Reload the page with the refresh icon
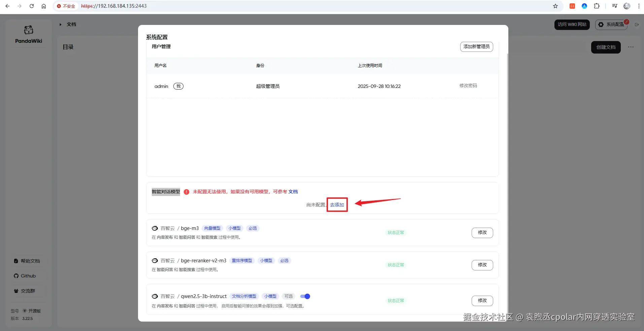The width and height of the screenshot is (644, 331). coord(32,6)
